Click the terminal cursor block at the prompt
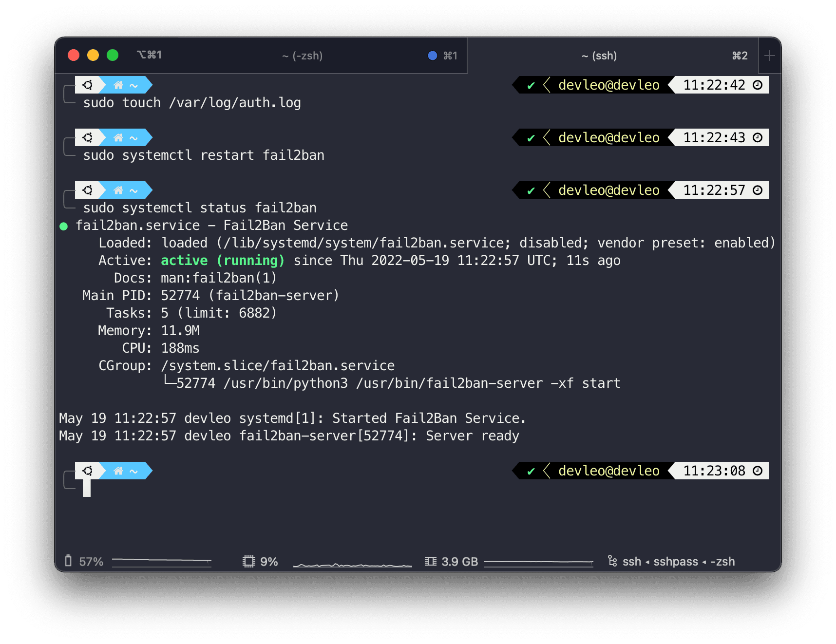 tap(87, 488)
